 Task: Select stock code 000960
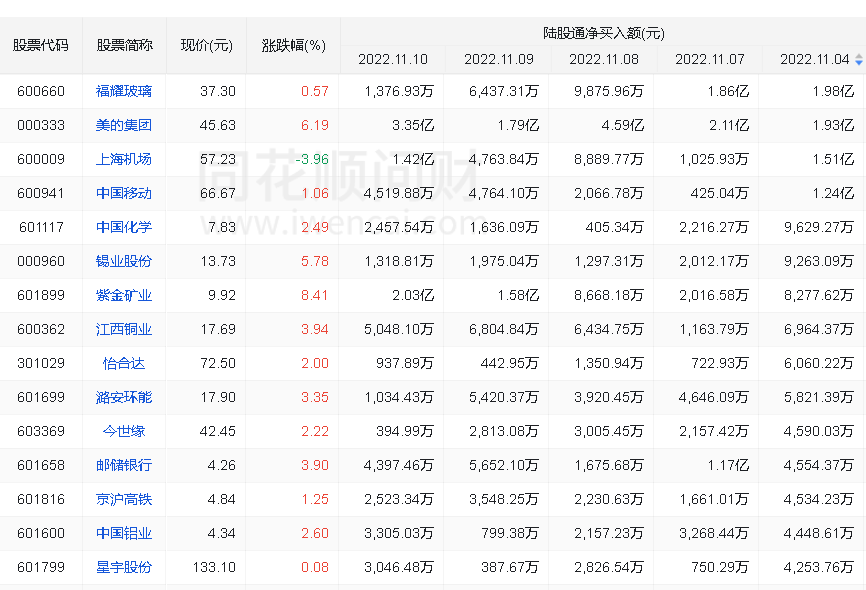point(41,261)
